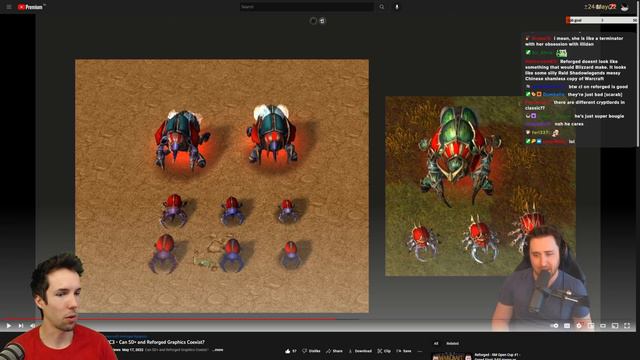The width and height of the screenshot is (640, 360).
Task: Go to YouTube Premium home logo
Action: click(x=31, y=7)
